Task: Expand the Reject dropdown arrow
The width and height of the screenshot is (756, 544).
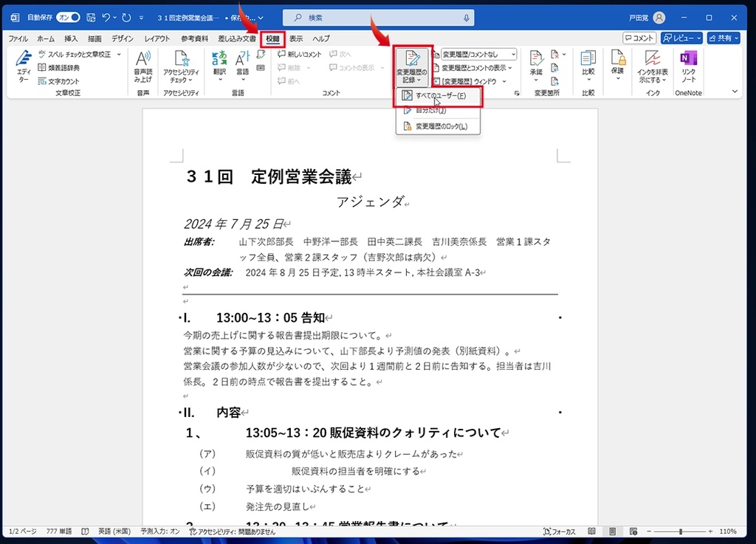Action: 564,55
